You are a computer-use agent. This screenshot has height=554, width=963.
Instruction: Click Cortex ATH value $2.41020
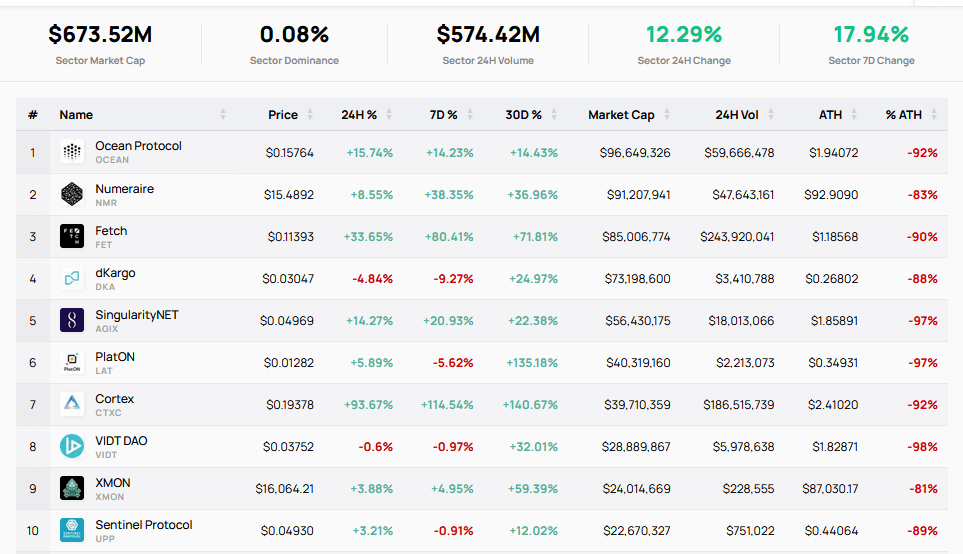(833, 405)
